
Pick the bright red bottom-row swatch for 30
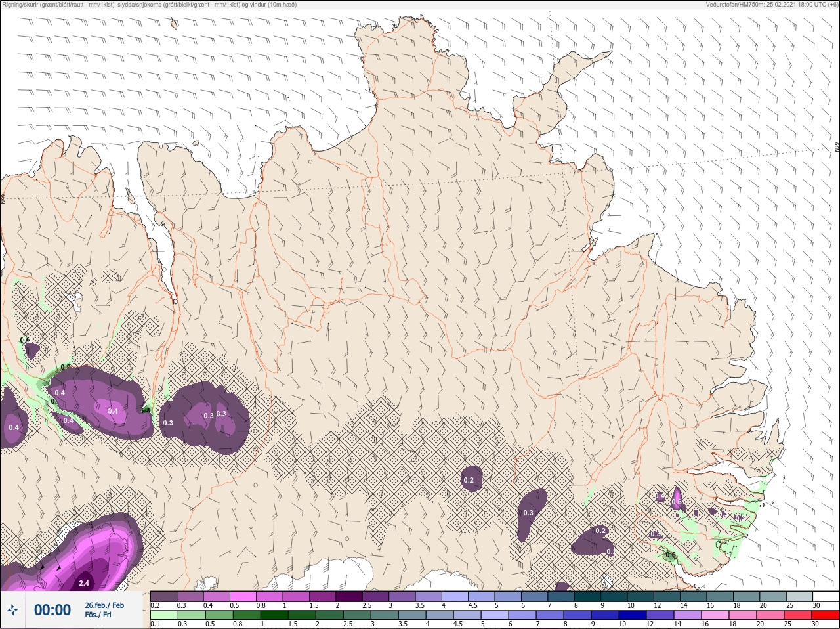(826, 615)
